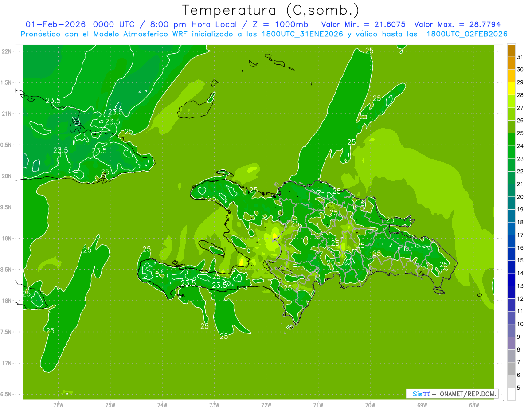Click the "68W" longitude axis label
Image resolution: width=532 pixels, height=411 pixels.
click(x=473, y=405)
